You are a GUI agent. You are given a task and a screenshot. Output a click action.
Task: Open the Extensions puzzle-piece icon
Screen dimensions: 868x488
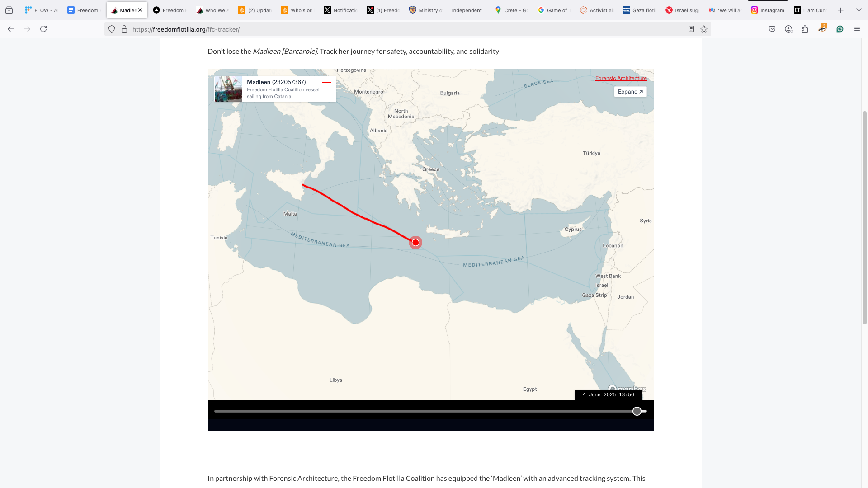tap(805, 28)
